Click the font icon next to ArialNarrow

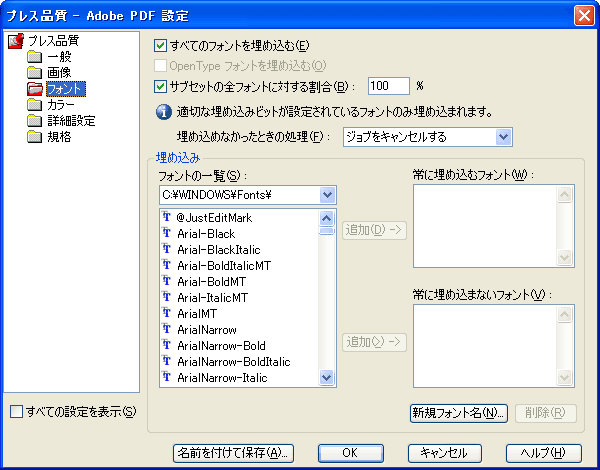click(x=166, y=329)
